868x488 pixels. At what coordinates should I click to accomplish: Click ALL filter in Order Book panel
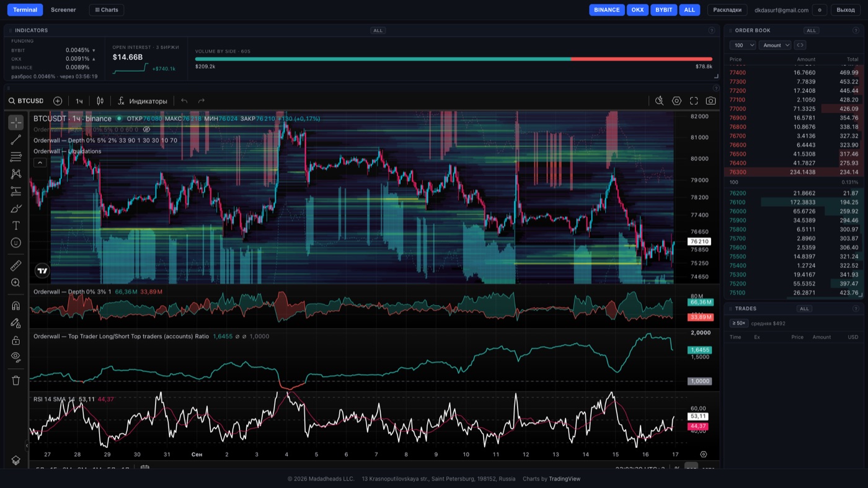[811, 30]
